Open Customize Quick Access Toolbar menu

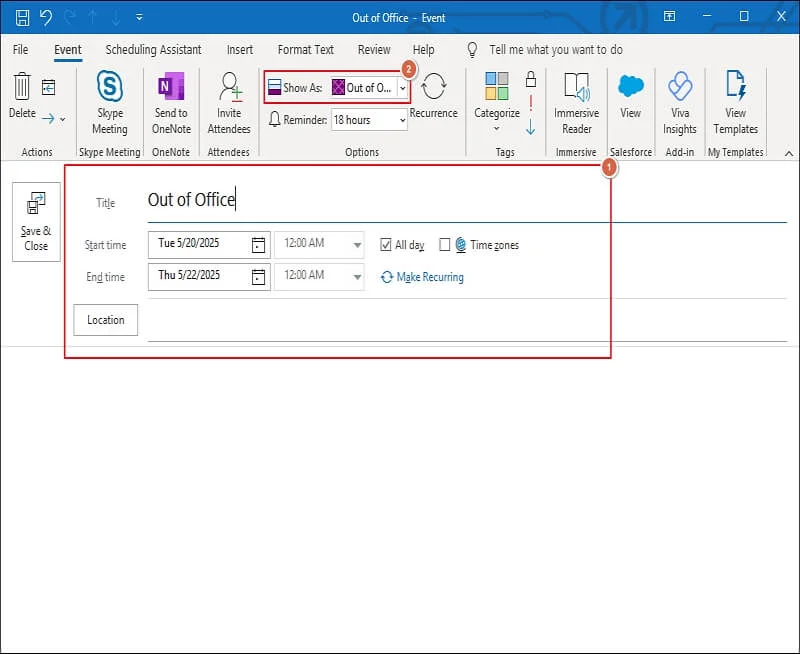tap(139, 18)
